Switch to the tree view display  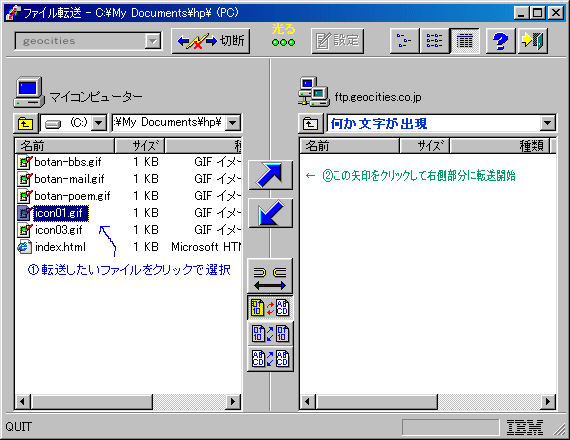pos(404,41)
